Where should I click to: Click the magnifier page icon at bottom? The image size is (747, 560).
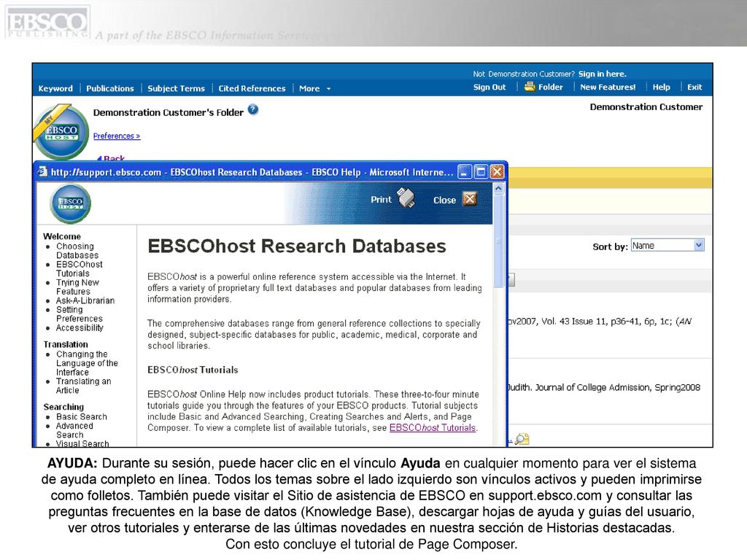[522, 438]
